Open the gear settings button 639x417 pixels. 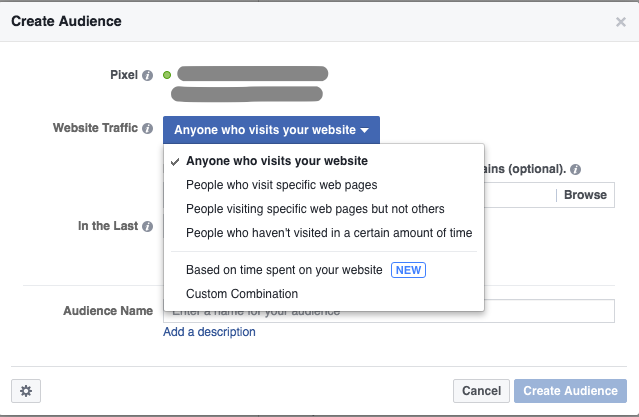[x=26, y=391]
